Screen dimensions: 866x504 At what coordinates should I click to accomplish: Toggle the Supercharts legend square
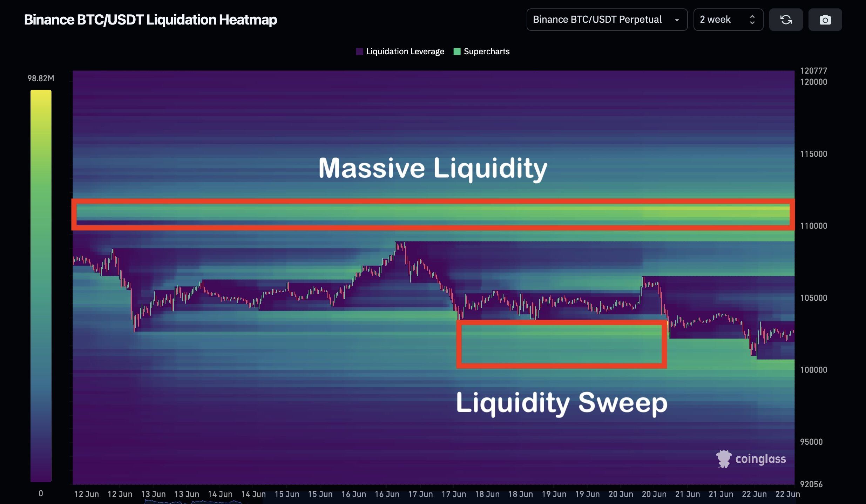pos(457,52)
